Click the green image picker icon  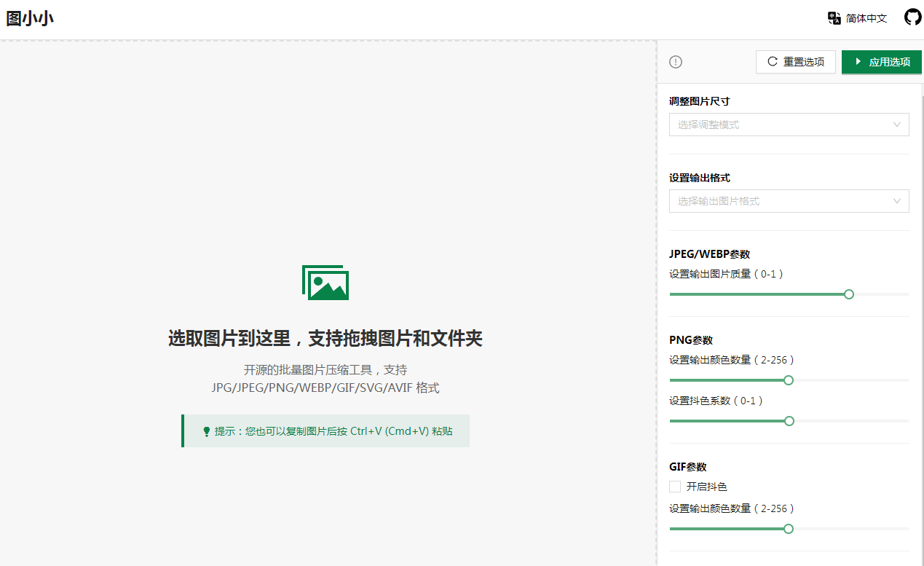325,283
